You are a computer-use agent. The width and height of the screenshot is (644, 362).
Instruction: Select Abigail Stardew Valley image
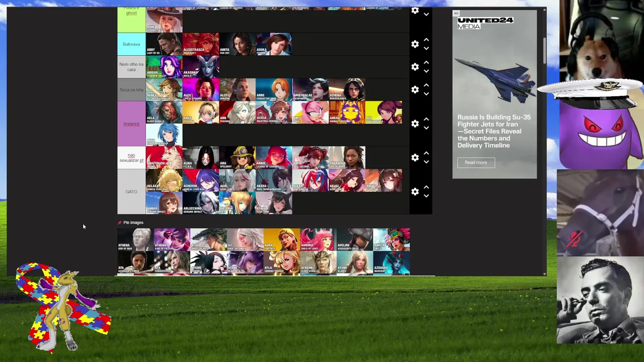164,67
